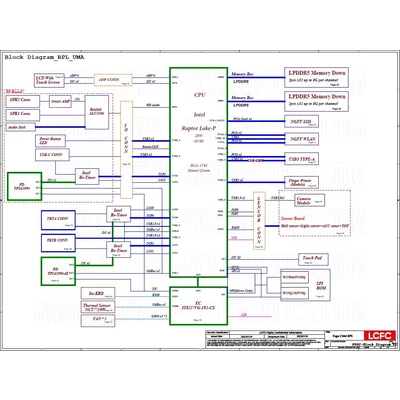Click the HD Audio signal label
This screenshot has height=400, width=400.
pos(153,105)
